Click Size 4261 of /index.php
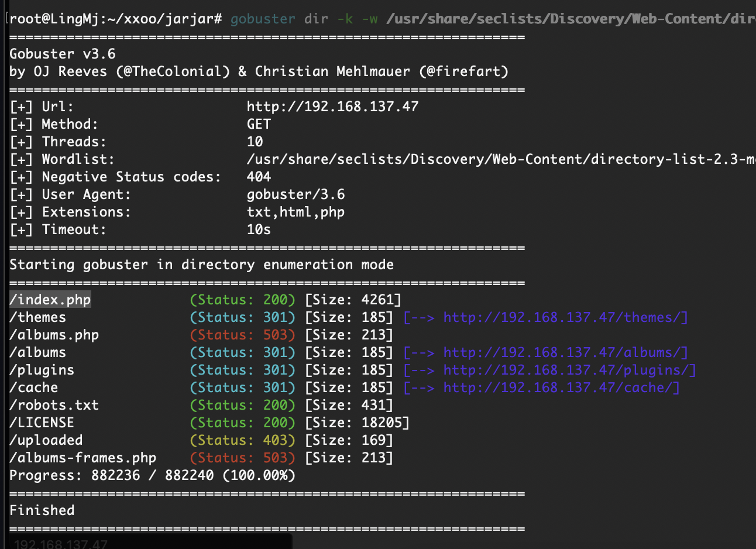The height and width of the screenshot is (549, 756). [353, 300]
